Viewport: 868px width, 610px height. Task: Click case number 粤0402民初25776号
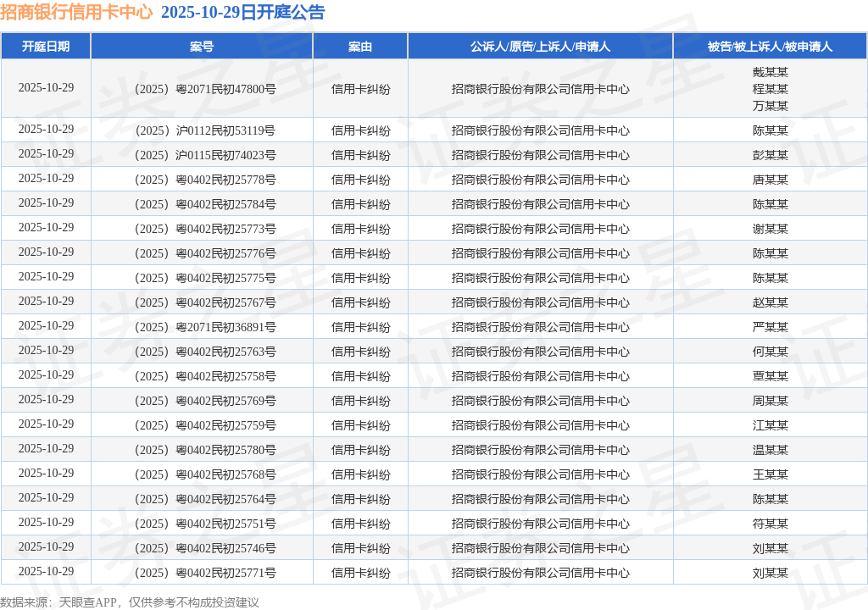(225, 253)
